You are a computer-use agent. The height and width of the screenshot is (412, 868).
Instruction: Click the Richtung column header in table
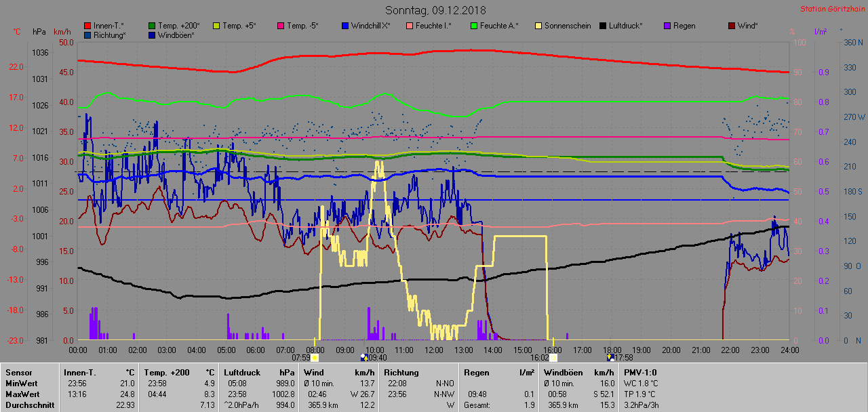click(x=401, y=373)
